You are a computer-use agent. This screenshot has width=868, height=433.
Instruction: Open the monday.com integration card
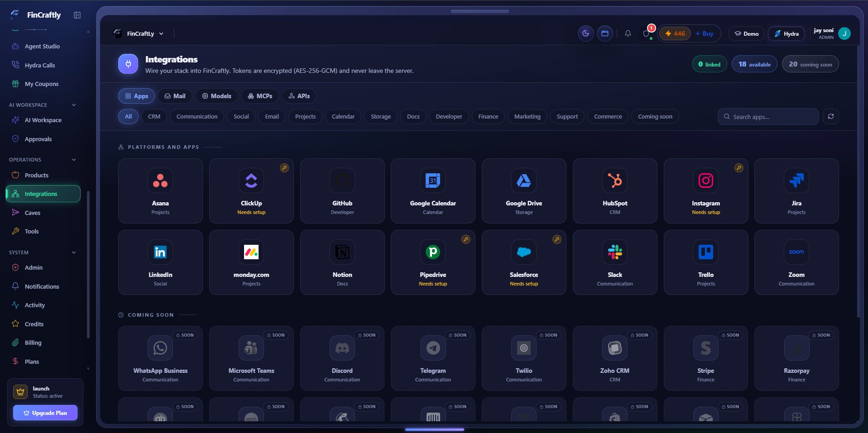(251, 262)
